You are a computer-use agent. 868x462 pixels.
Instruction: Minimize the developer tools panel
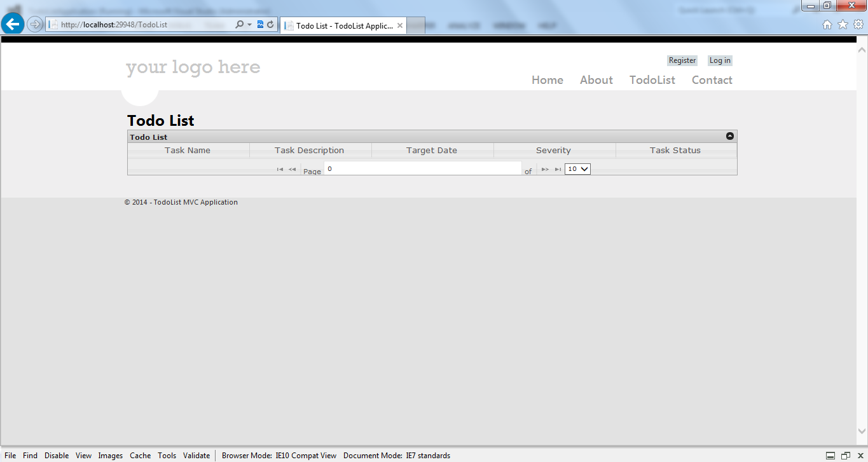(x=830, y=456)
